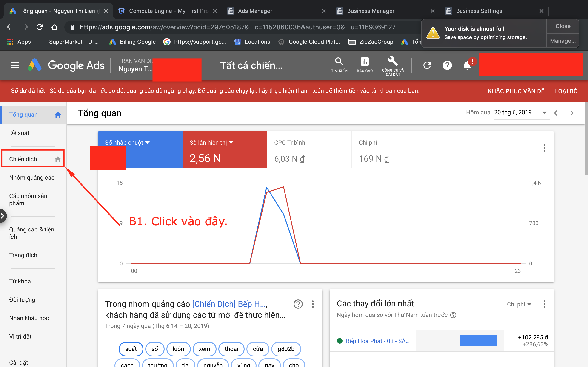
Task: Open the Báo cáo reports icon
Action: click(x=365, y=65)
